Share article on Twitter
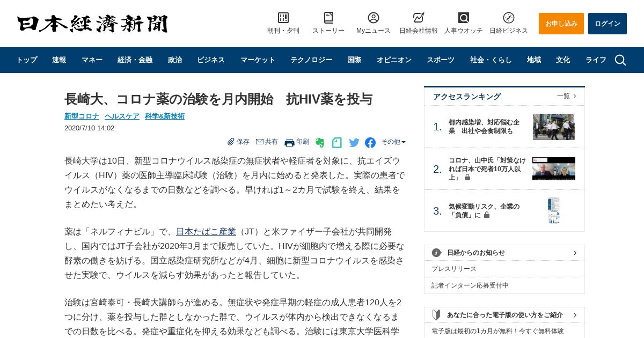The image size is (644, 338). pos(354,143)
